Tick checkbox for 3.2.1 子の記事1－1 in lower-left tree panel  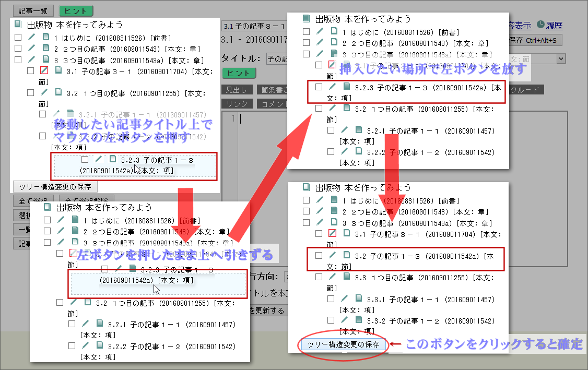(72, 324)
